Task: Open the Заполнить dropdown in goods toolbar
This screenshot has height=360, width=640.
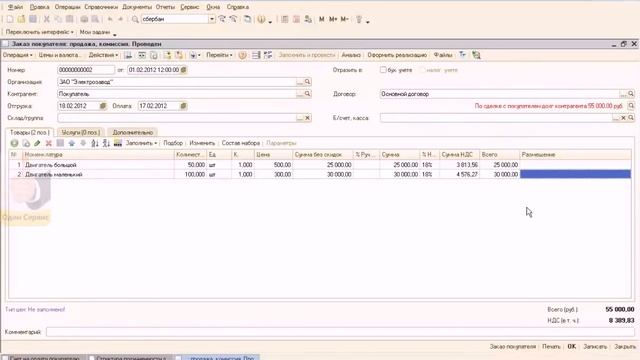Action: (x=141, y=143)
